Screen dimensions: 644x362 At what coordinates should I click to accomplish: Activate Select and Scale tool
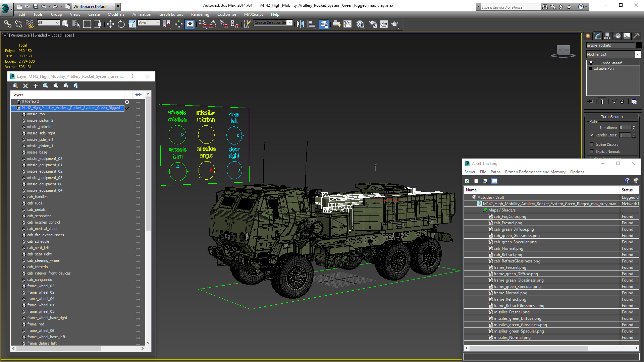coord(132,24)
